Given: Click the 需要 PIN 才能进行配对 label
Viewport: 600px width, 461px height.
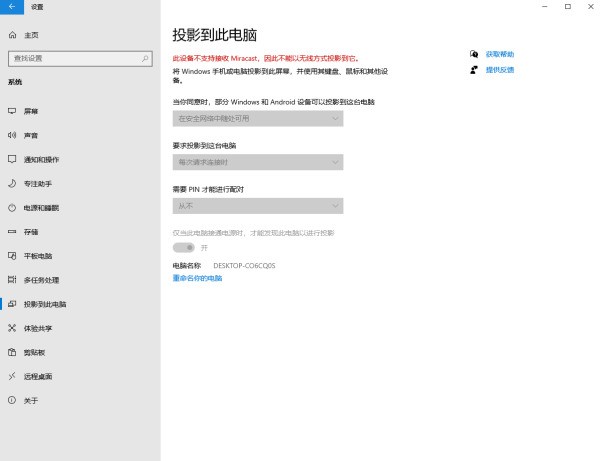Looking at the screenshot, I should 208,189.
